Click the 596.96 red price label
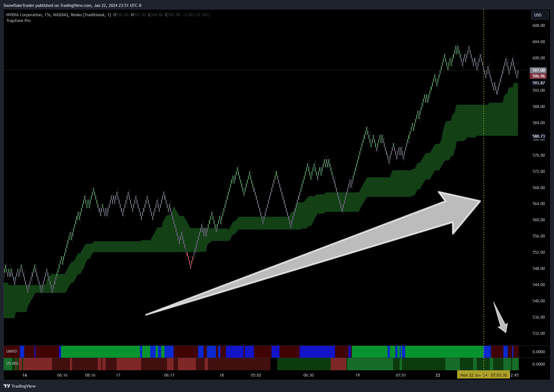 pyautogui.click(x=538, y=76)
